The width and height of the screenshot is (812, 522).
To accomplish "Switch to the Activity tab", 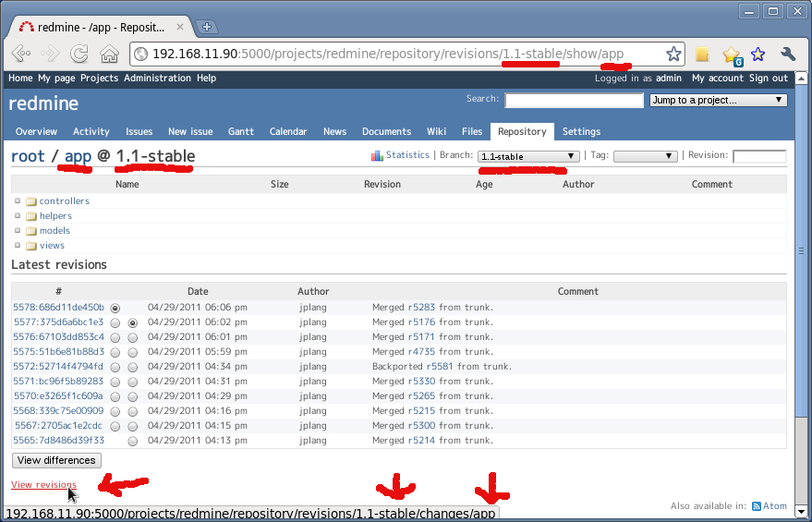I will tap(91, 131).
